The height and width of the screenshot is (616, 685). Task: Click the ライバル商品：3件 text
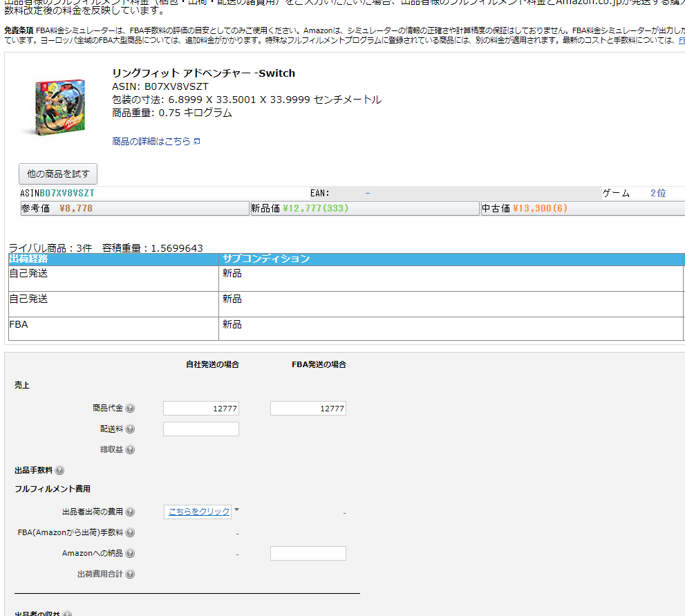(x=50, y=248)
